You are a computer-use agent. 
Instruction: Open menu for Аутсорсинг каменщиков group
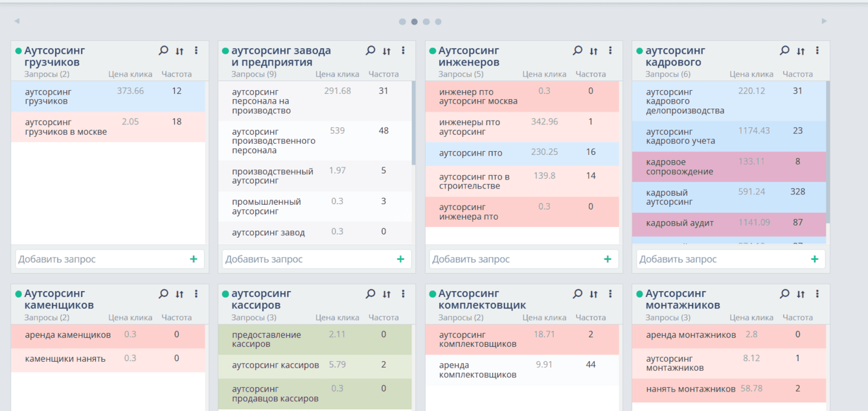point(196,294)
